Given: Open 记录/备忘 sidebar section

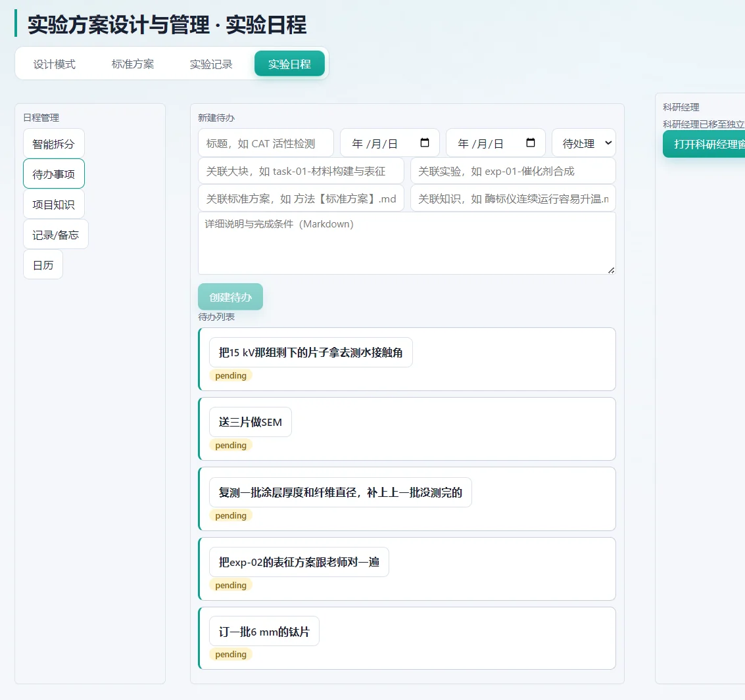Looking at the screenshot, I should (x=56, y=235).
